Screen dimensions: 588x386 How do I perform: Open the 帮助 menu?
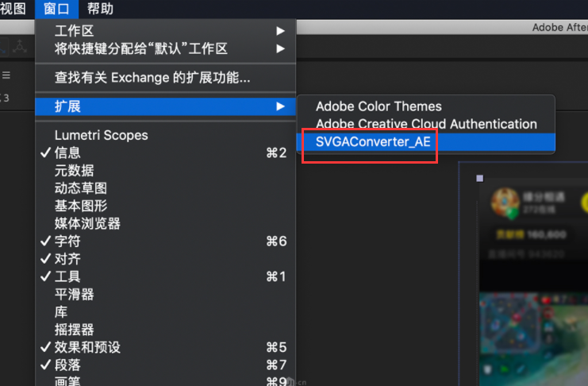click(x=100, y=9)
